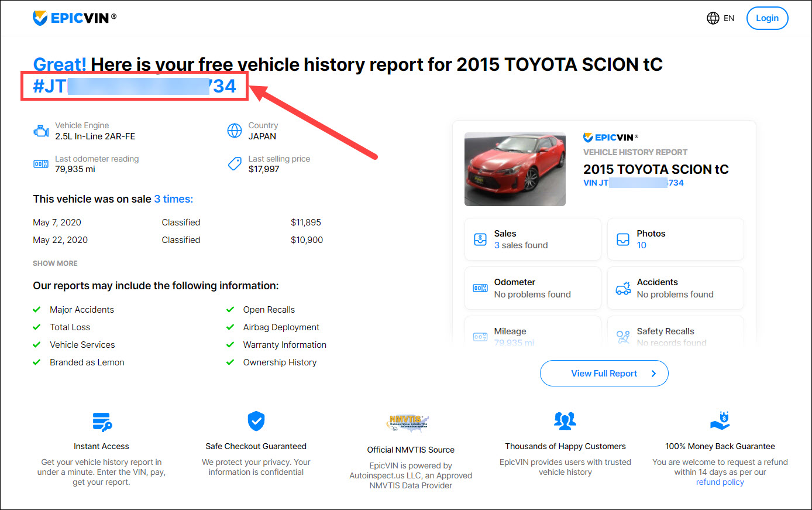
Task: Open the Sales card with 3 sales found
Action: coord(533,239)
